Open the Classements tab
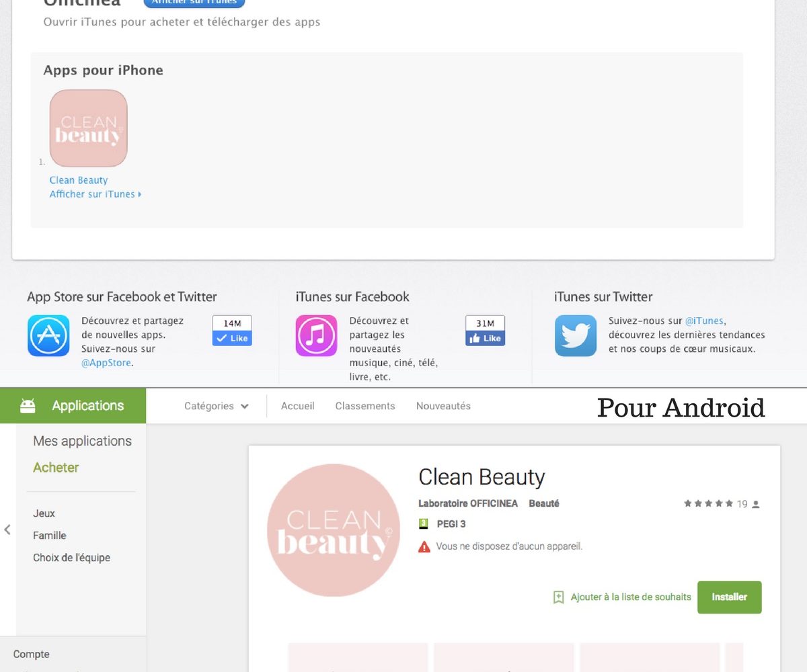 [x=365, y=406]
